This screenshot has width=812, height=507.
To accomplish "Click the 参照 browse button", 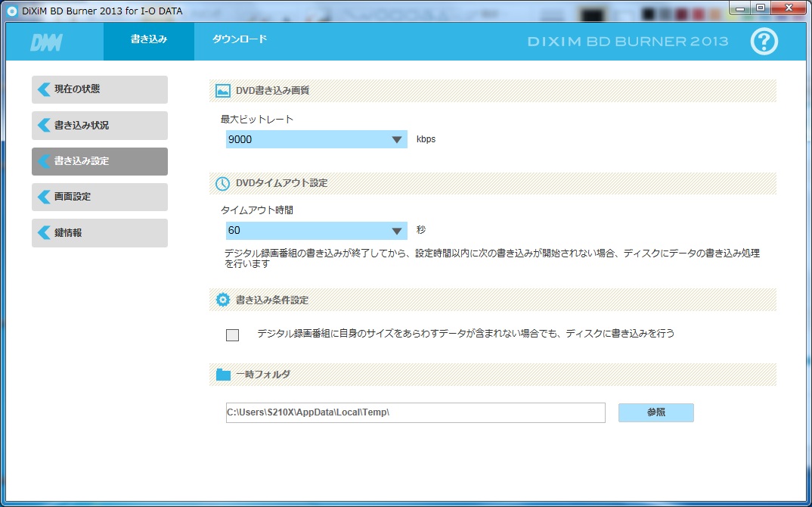I will click(x=655, y=412).
